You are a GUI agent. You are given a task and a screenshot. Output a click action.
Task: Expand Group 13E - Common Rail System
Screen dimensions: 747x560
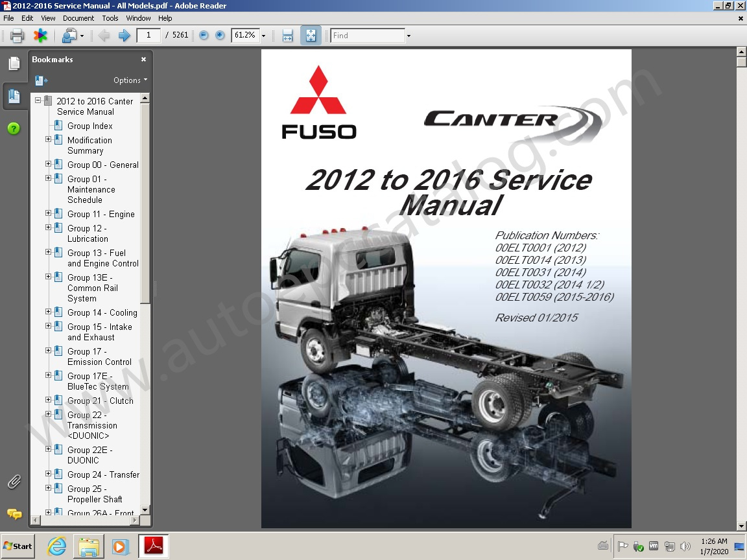pyautogui.click(x=48, y=277)
